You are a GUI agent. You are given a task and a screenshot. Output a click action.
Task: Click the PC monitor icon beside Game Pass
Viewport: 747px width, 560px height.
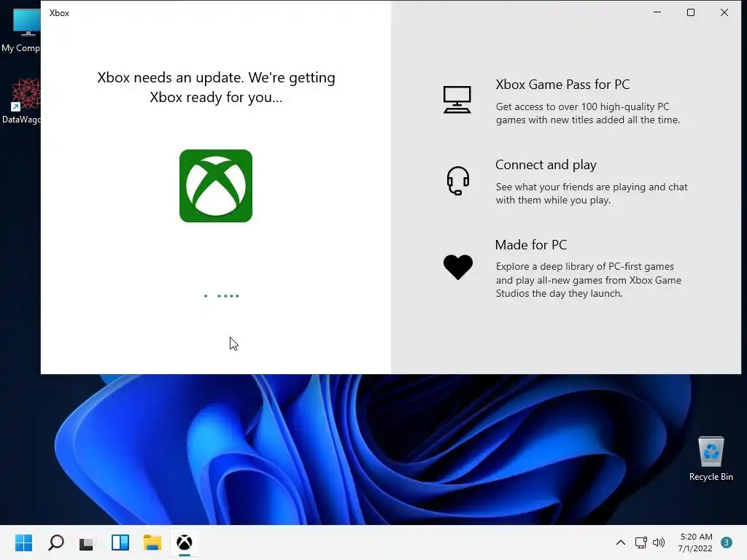pyautogui.click(x=457, y=99)
